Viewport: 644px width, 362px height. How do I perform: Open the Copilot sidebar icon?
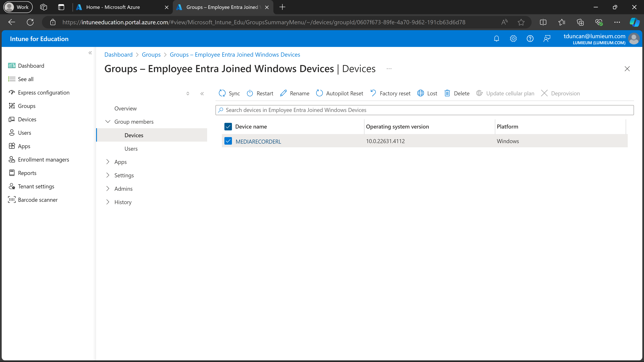point(634,22)
